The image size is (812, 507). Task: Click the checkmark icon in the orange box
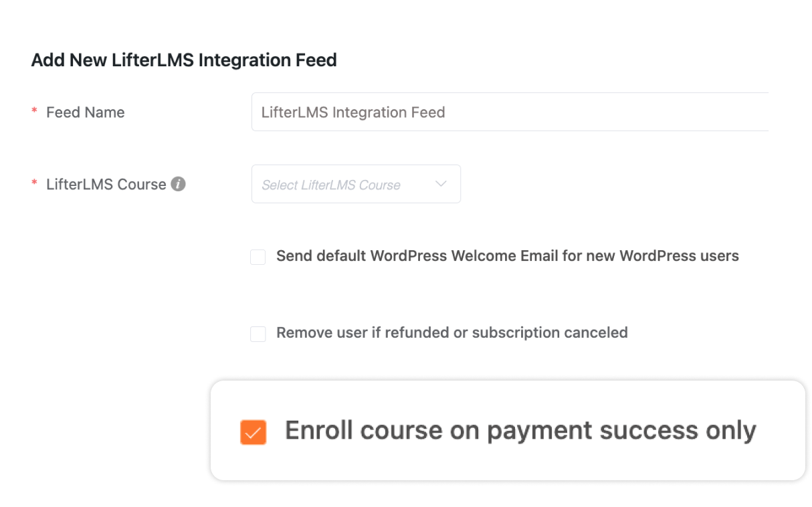[x=253, y=433]
